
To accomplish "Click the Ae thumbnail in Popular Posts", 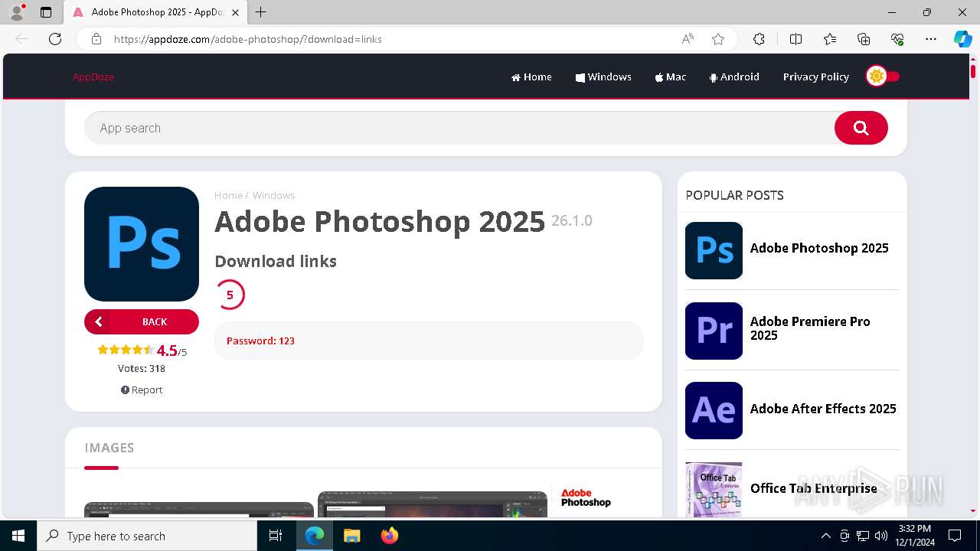I will tap(714, 410).
